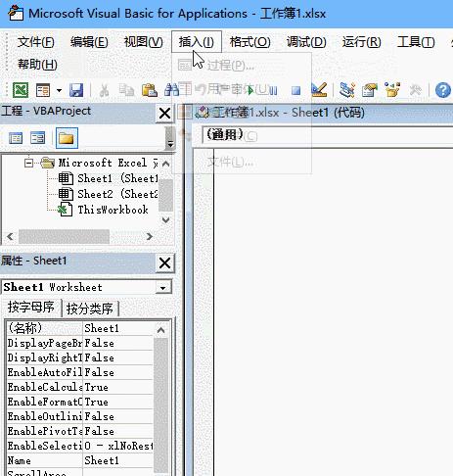Image resolution: width=453 pixels, height=476 pixels.
Task: Select the (名称) property value Sheet1
Action: click(x=117, y=328)
